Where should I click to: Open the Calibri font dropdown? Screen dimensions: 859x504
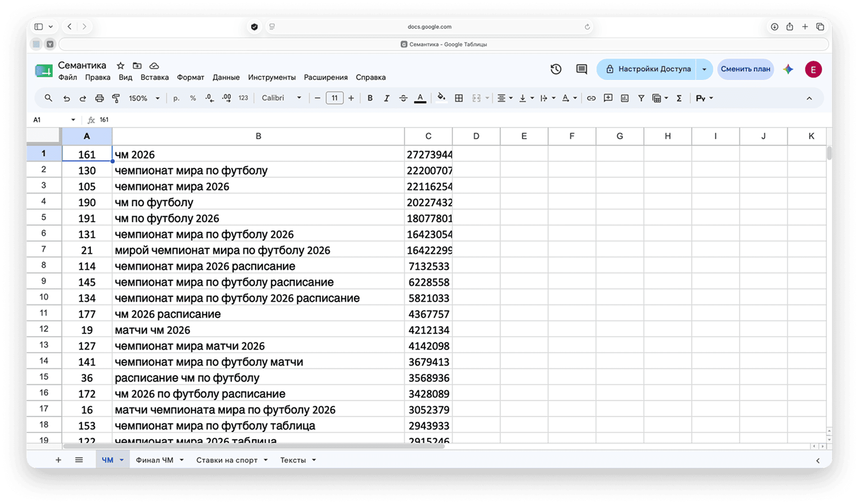[x=281, y=98]
